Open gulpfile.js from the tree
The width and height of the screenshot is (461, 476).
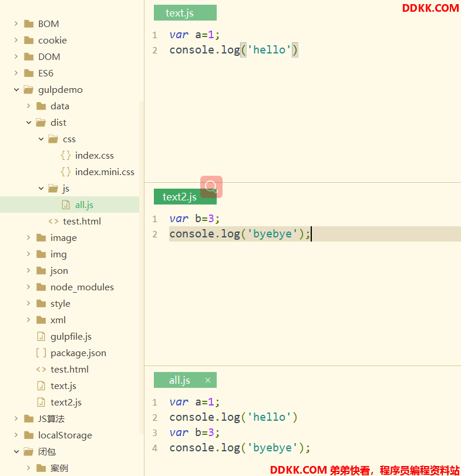point(71,336)
